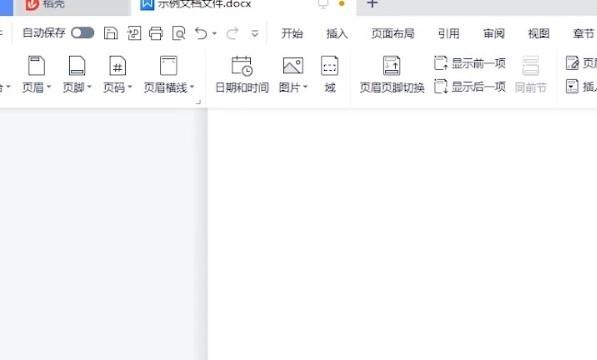Click the undo arrow icon
Viewport: 597px width, 360px height.
(201, 33)
